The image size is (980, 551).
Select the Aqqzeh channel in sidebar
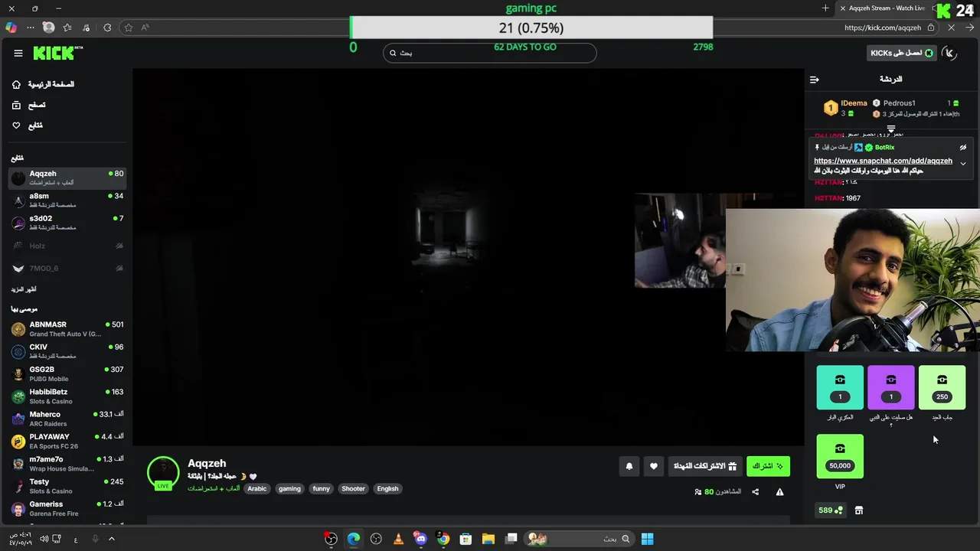[67, 178]
